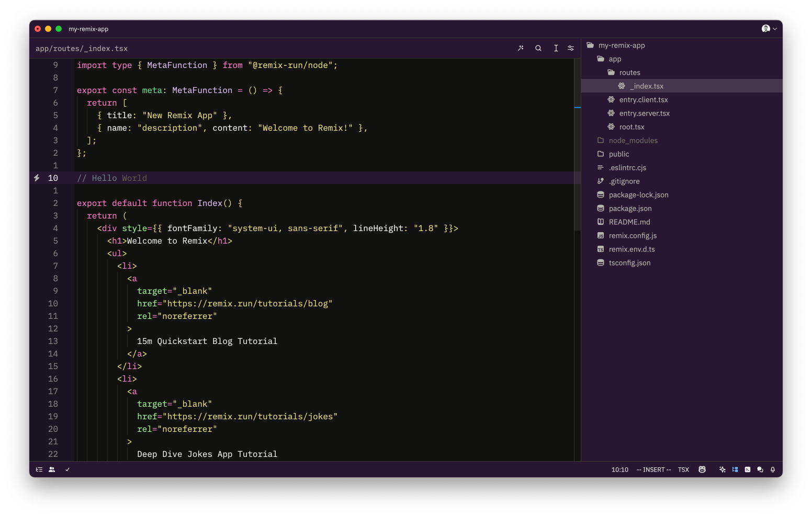The width and height of the screenshot is (812, 516).
Task: Open .eslintrc.cjs file
Action: click(x=682, y=168)
